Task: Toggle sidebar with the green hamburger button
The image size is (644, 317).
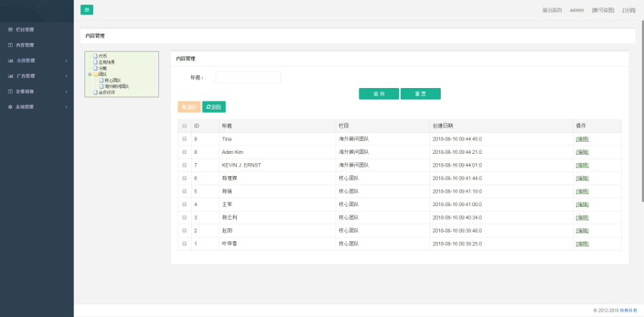Action: [x=87, y=10]
